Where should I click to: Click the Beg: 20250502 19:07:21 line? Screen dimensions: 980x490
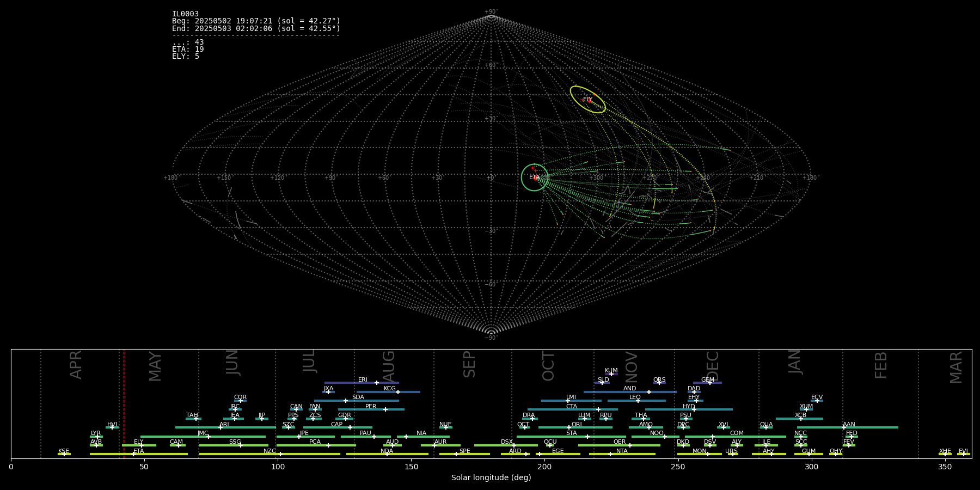256,21
